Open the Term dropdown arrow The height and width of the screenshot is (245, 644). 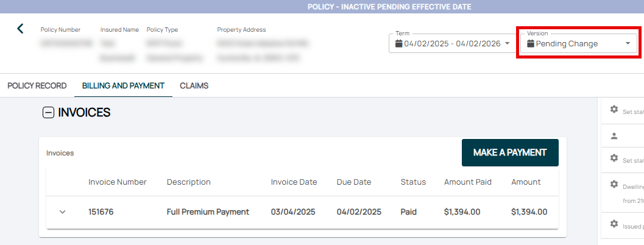pos(507,44)
